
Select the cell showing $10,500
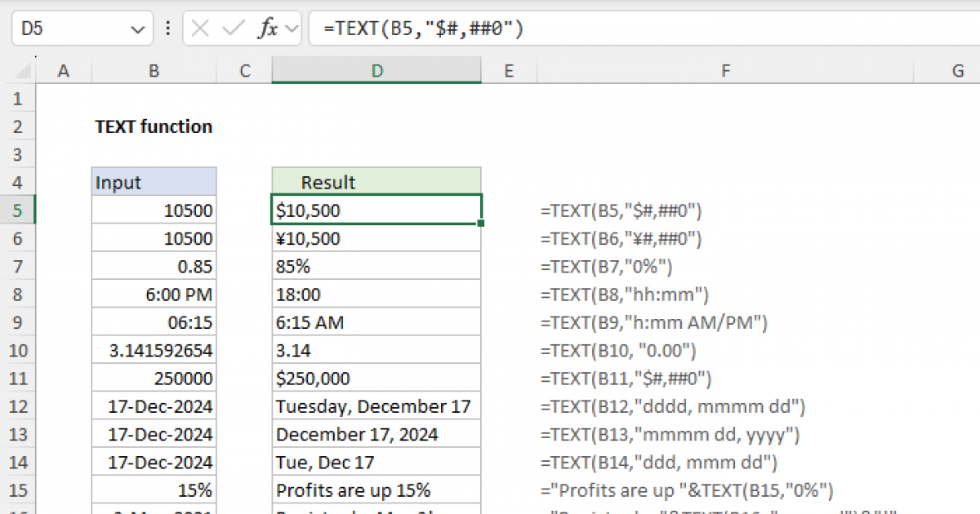(x=376, y=210)
